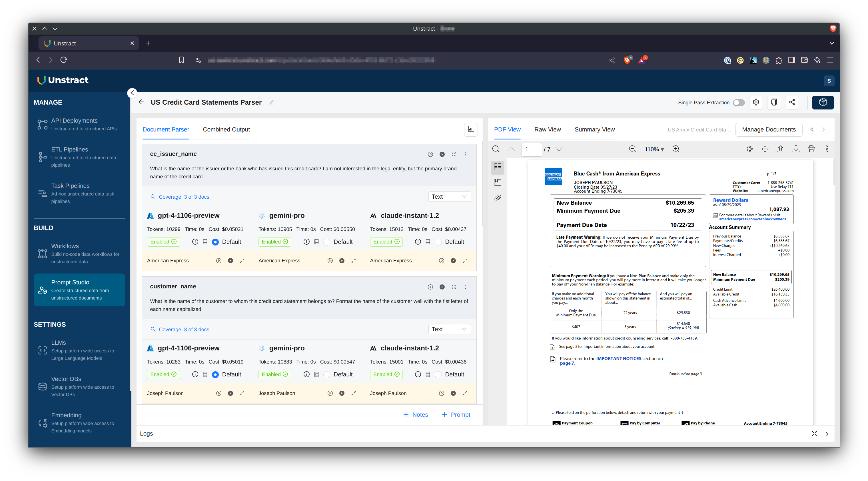Click the ETL Pipelines icon in sidebar
Image resolution: width=868 pixels, height=481 pixels.
42,156
